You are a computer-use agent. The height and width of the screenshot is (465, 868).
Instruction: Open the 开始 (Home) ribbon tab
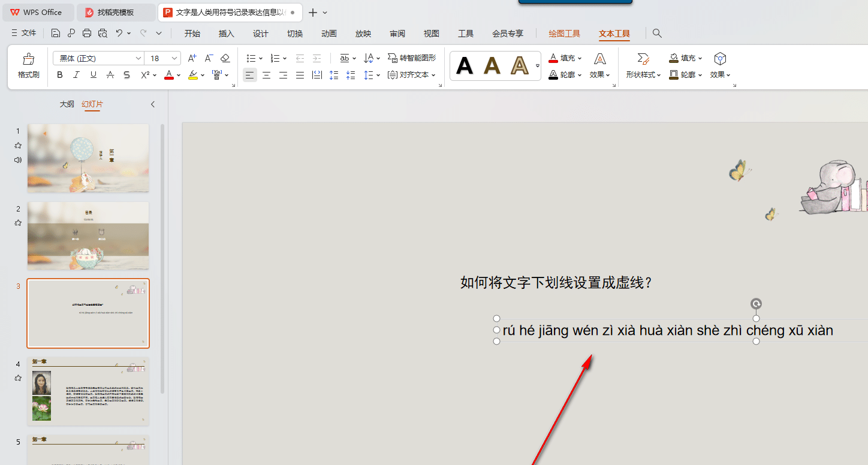[x=192, y=34]
